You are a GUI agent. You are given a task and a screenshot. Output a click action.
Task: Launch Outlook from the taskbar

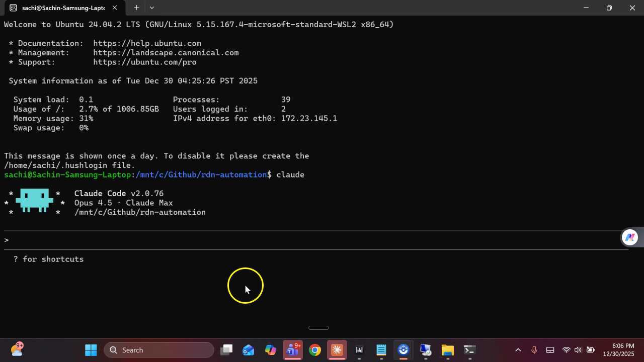click(x=249, y=350)
